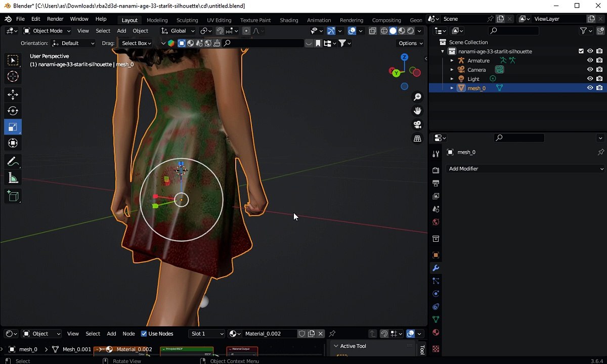Select the Transform tool
The height and width of the screenshot is (364, 607).
(x=13, y=143)
